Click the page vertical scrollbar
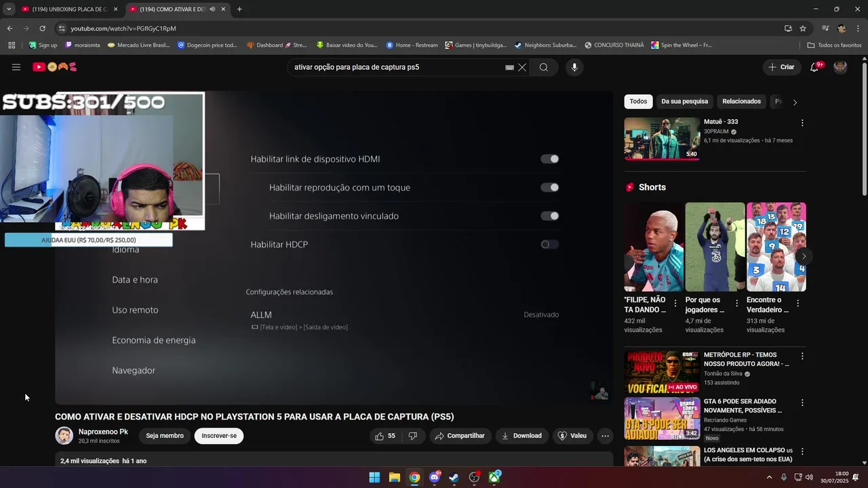Image resolution: width=868 pixels, height=488 pixels. (x=864, y=129)
